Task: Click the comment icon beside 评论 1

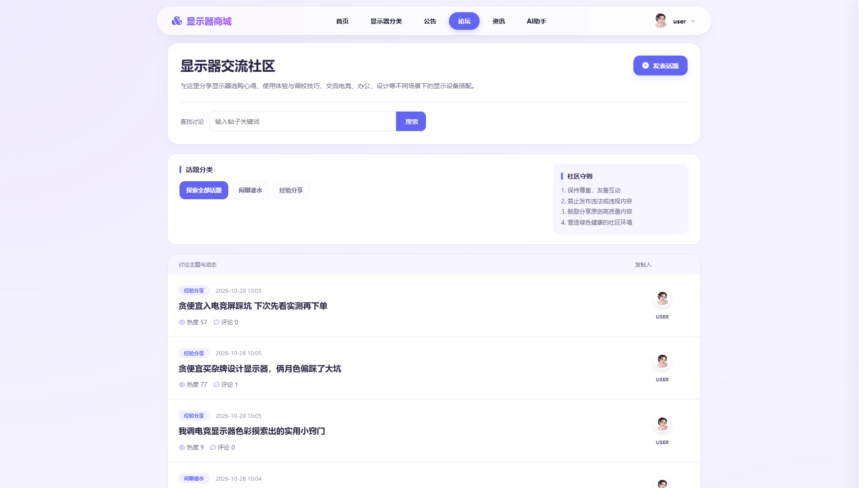Action: pyautogui.click(x=217, y=385)
